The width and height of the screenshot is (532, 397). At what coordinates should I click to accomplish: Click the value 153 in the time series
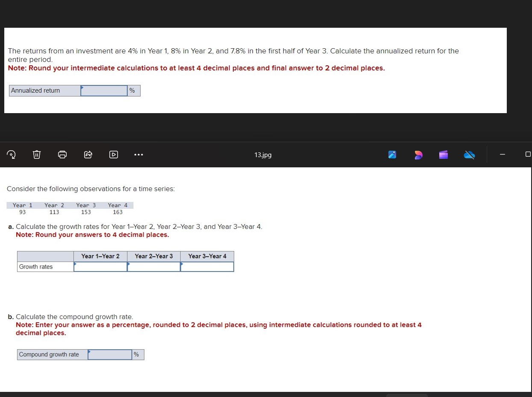(x=86, y=212)
